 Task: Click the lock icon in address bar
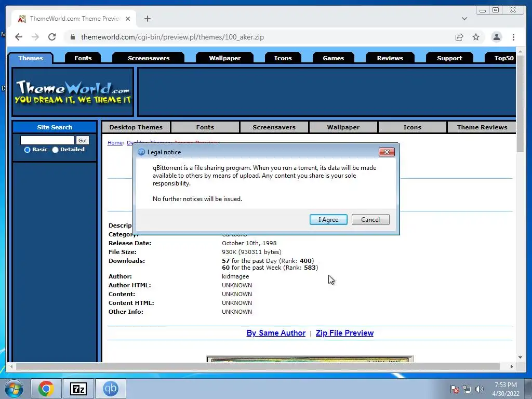click(73, 37)
